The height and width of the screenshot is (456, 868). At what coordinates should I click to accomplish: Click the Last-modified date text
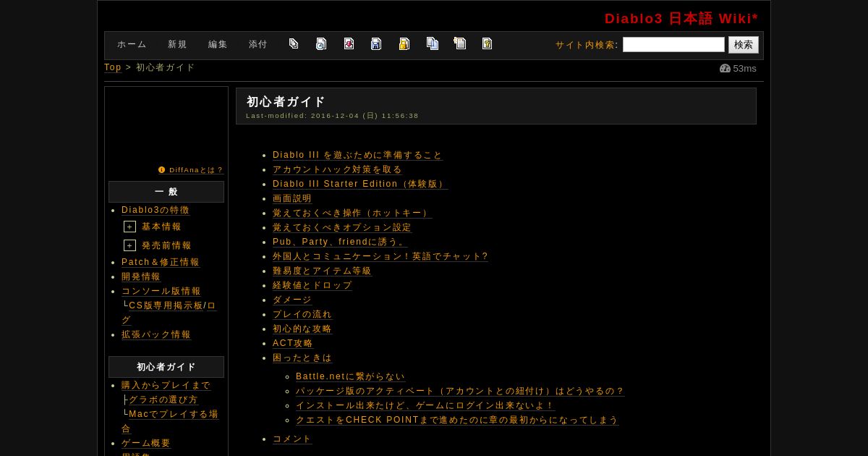click(332, 116)
